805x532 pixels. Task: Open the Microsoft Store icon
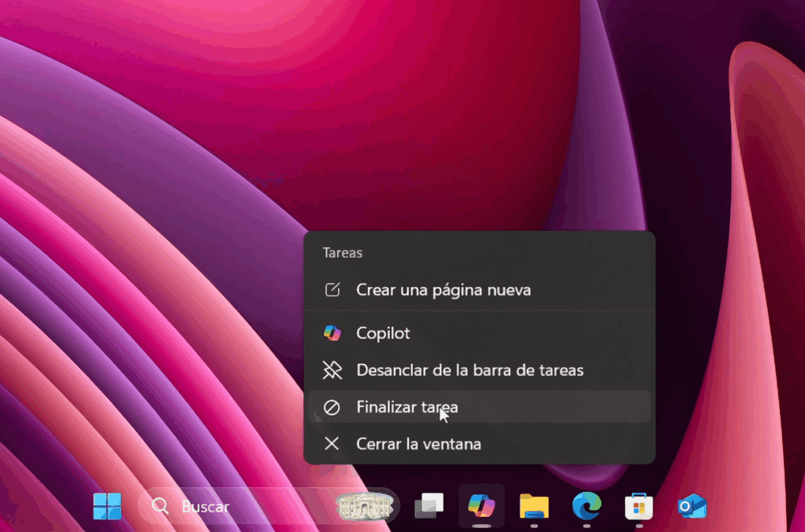pos(639,507)
